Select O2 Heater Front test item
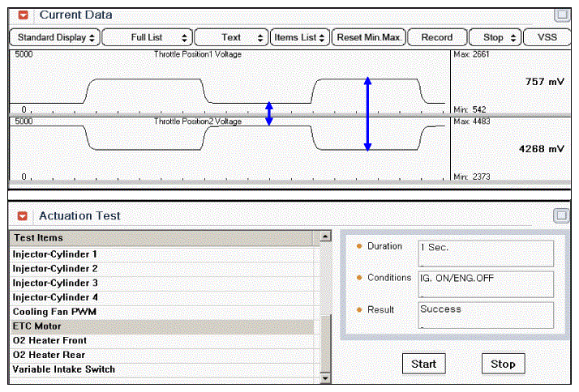Screen dimensions: 579x392 point(162,341)
